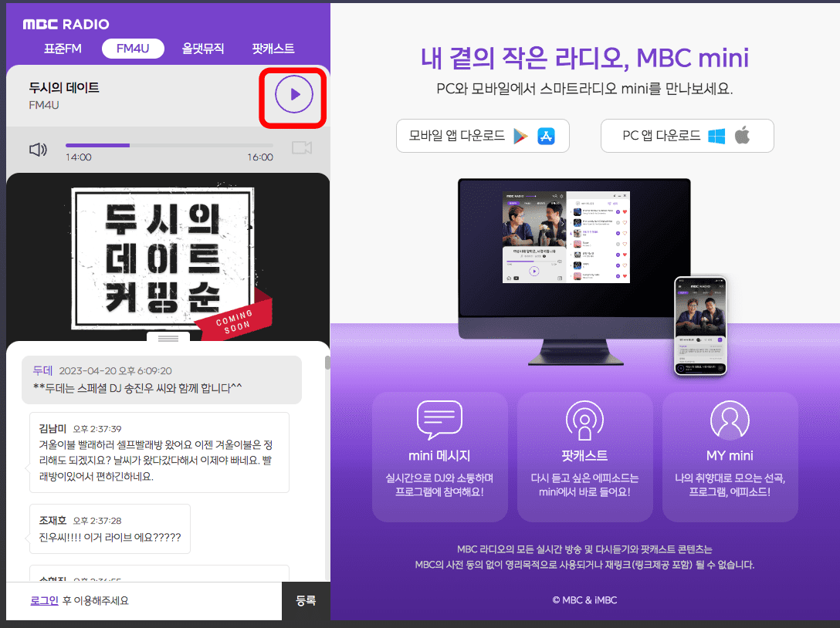Click the 두시의 데이트 커밍순 poster

coord(168,257)
